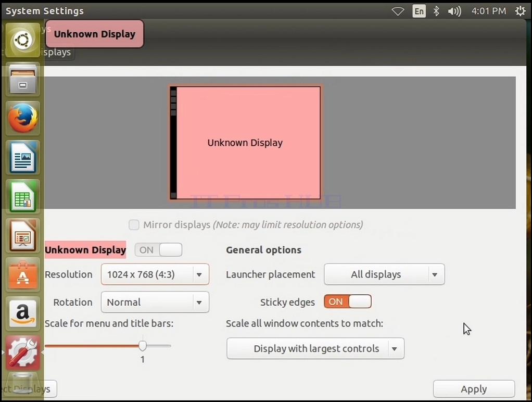Viewport: 532px width, 402px height.
Task: Click the Unknown Display tooltip label at top
Action: (x=95, y=34)
